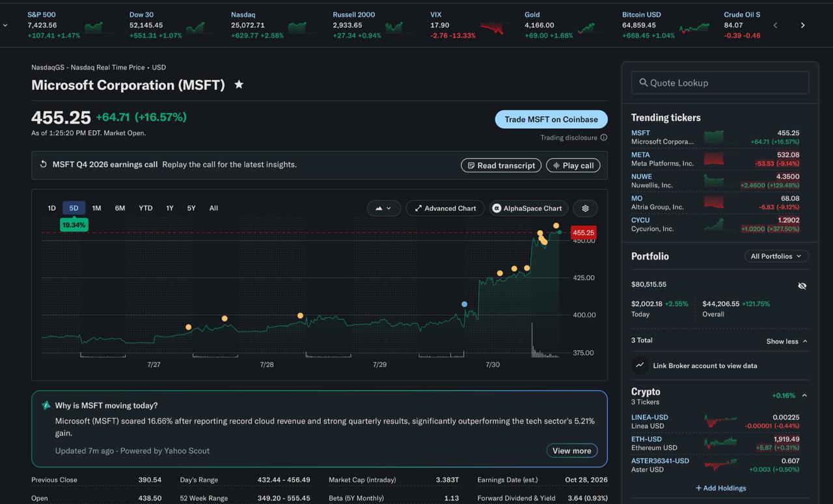
Task: Click the earnings call replay icon
Action: 44,165
